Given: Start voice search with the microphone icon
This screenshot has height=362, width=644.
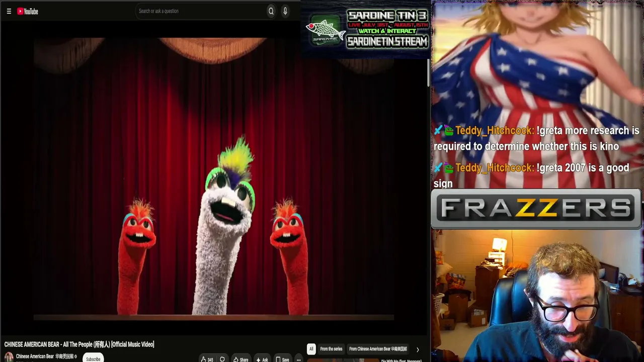Looking at the screenshot, I should tap(285, 11).
